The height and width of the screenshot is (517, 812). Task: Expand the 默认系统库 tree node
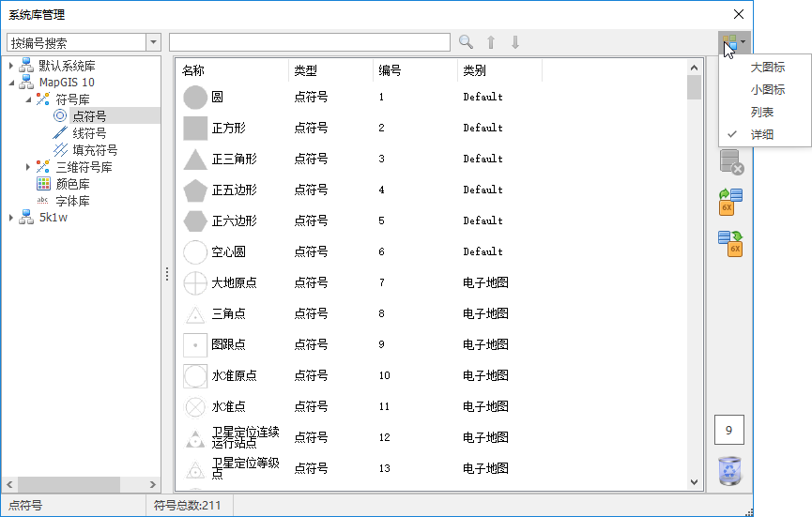(11, 66)
